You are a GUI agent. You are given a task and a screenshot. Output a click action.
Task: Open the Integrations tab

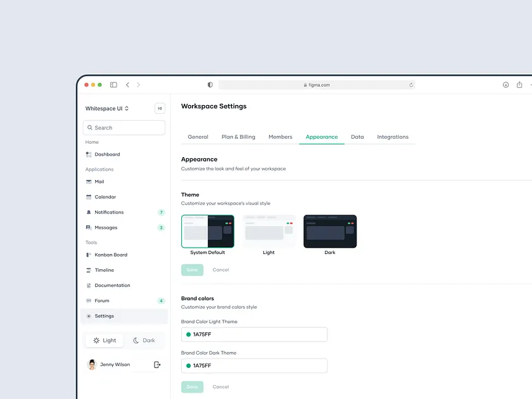coord(393,137)
